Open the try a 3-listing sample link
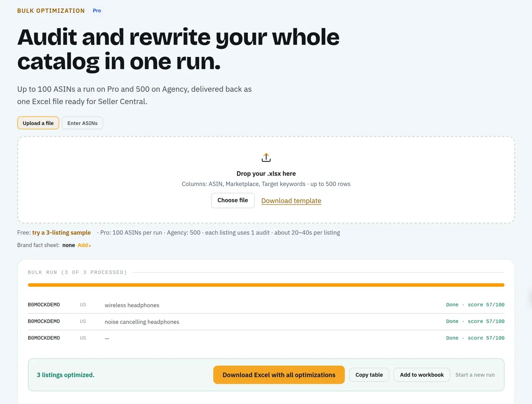 tap(62, 233)
